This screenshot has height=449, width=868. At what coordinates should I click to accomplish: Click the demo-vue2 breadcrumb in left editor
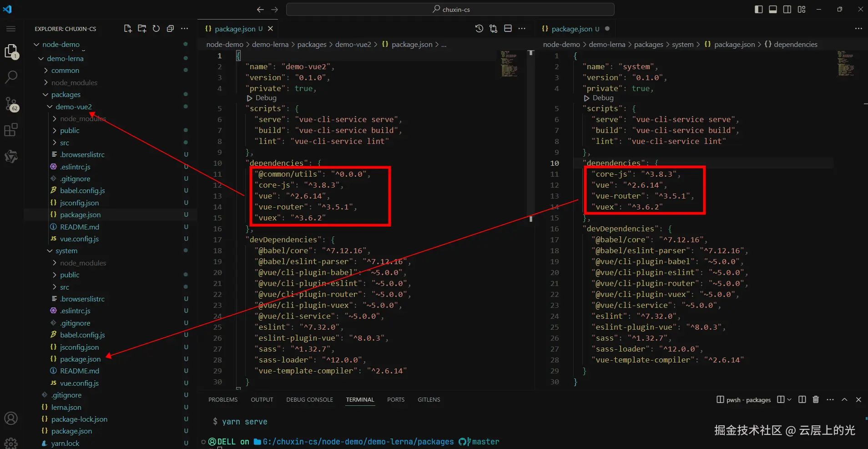coord(353,45)
